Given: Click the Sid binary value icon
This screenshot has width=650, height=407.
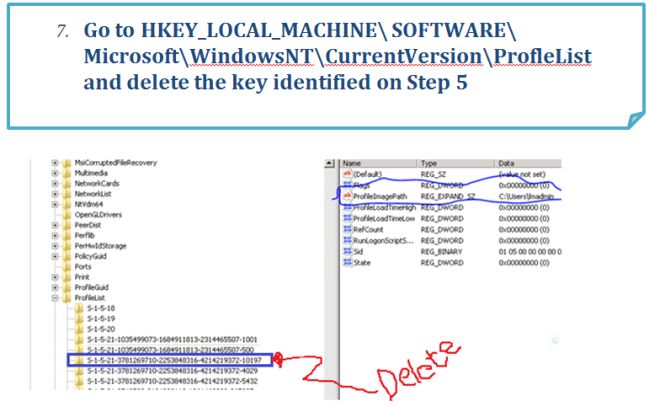Looking at the screenshot, I should [347, 252].
